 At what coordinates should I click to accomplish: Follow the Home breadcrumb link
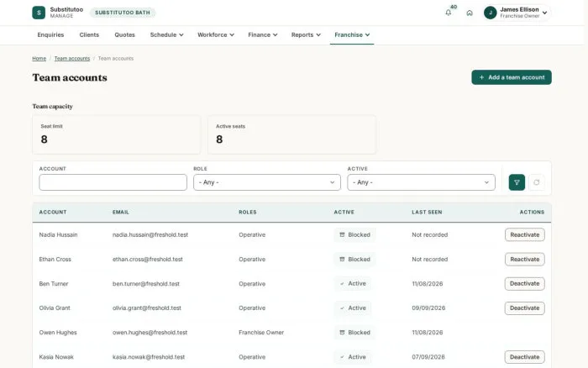pyautogui.click(x=39, y=59)
